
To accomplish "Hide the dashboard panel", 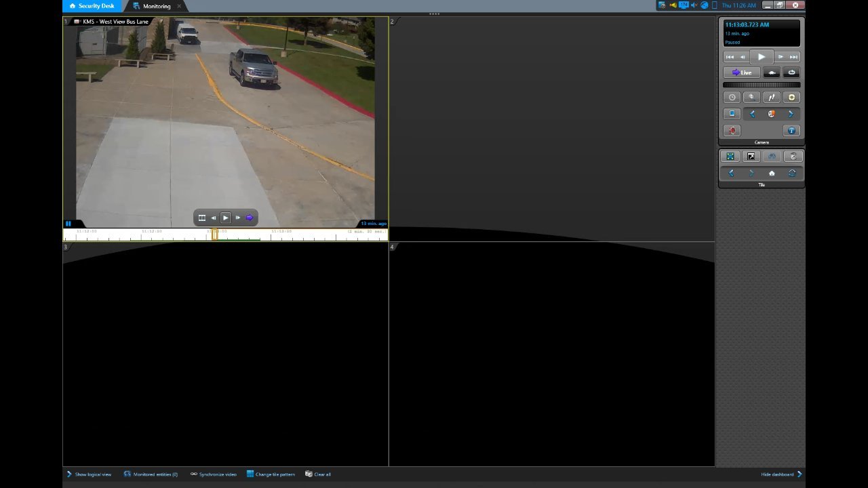I will point(782,474).
